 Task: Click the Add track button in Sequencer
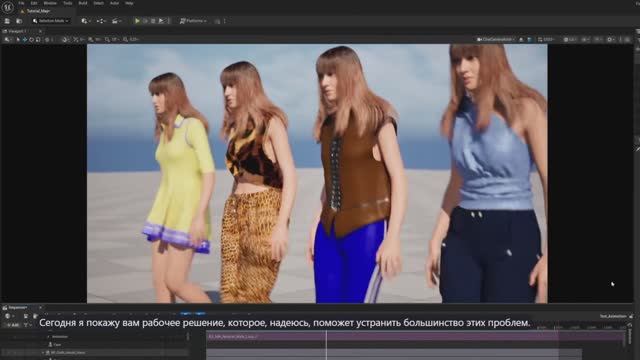coord(13,325)
